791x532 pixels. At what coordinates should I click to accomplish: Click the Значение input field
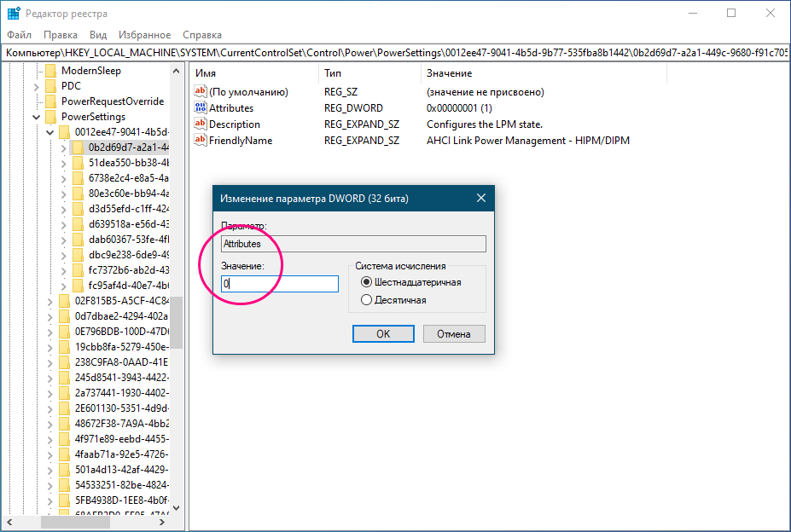[x=280, y=284]
